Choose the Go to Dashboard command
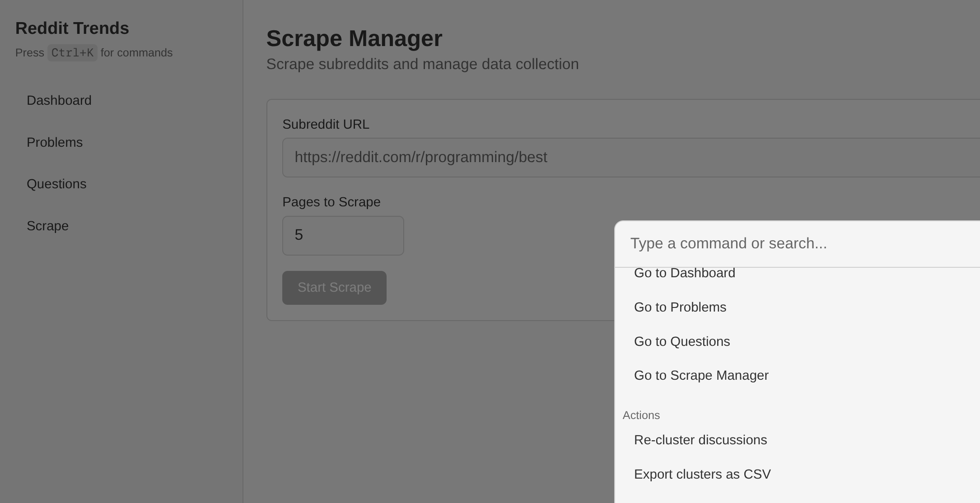This screenshot has height=503, width=980. [x=684, y=274]
